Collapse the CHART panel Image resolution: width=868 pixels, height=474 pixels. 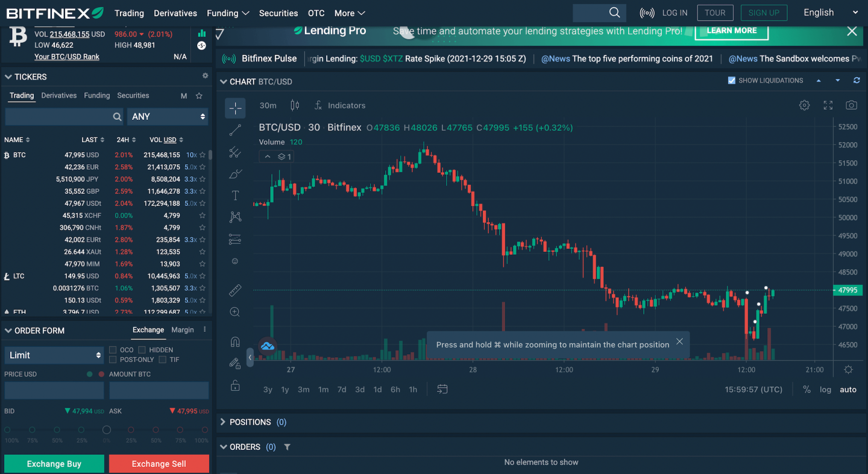(x=224, y=82)
